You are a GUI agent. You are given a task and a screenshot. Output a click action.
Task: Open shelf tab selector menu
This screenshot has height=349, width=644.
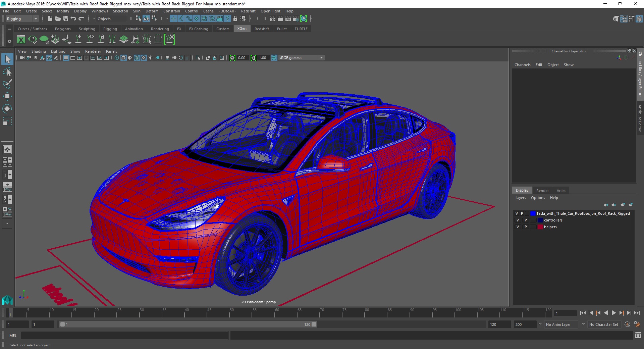(x=9, y=30)
